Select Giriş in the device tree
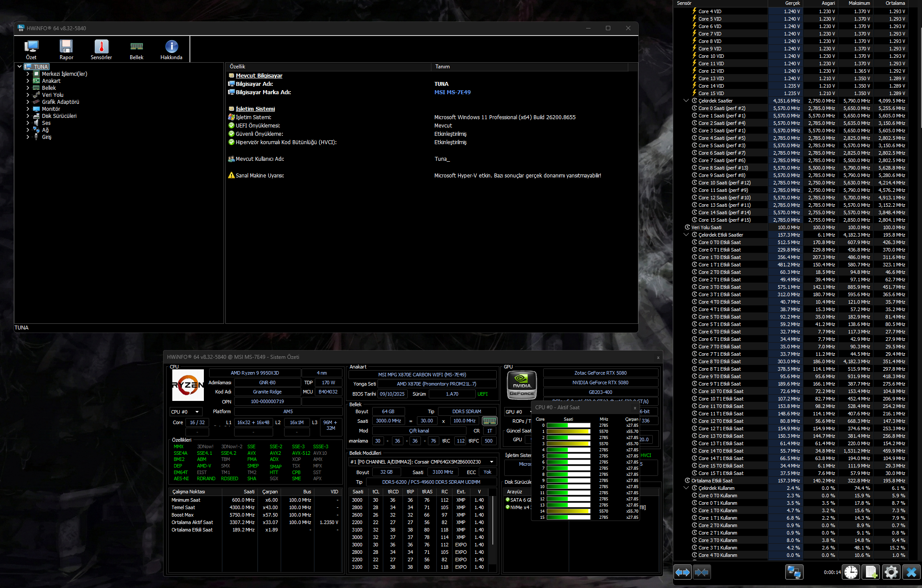This screenshot has height=588, width=922. 46,137
